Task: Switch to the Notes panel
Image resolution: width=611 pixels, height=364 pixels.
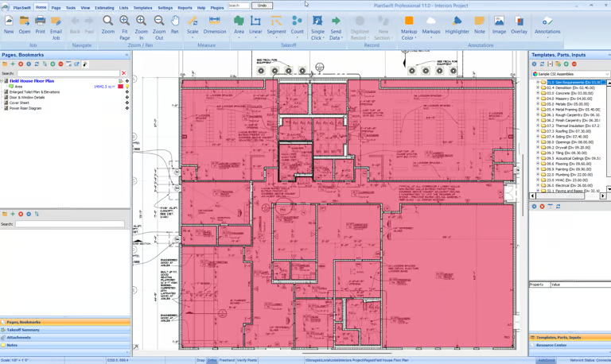Action: coord(65,345)
